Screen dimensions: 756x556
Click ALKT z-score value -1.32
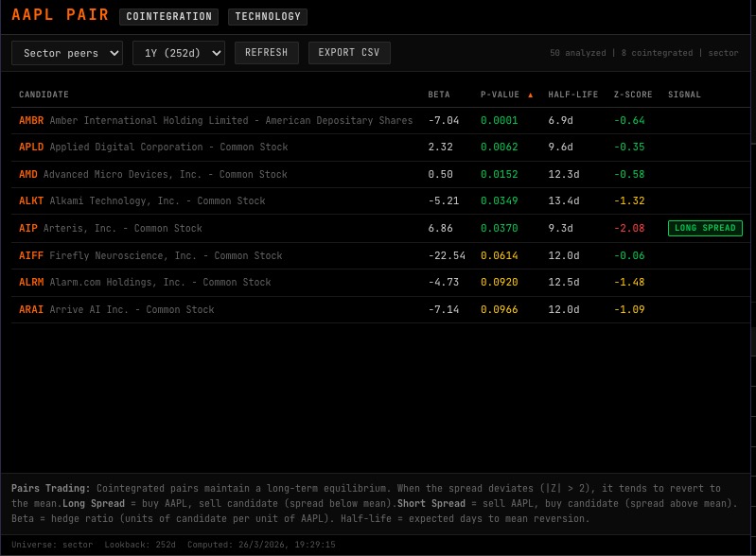coord(629,200)
